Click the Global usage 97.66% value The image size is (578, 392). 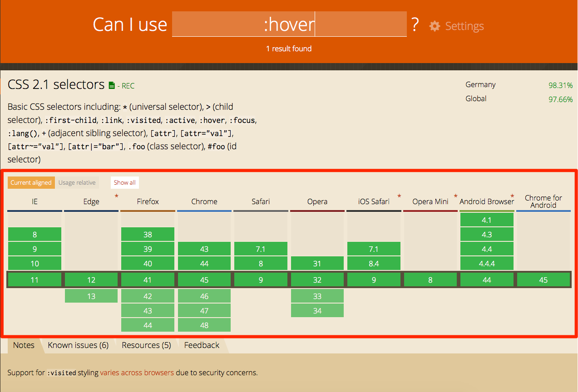tap(560, 99)
